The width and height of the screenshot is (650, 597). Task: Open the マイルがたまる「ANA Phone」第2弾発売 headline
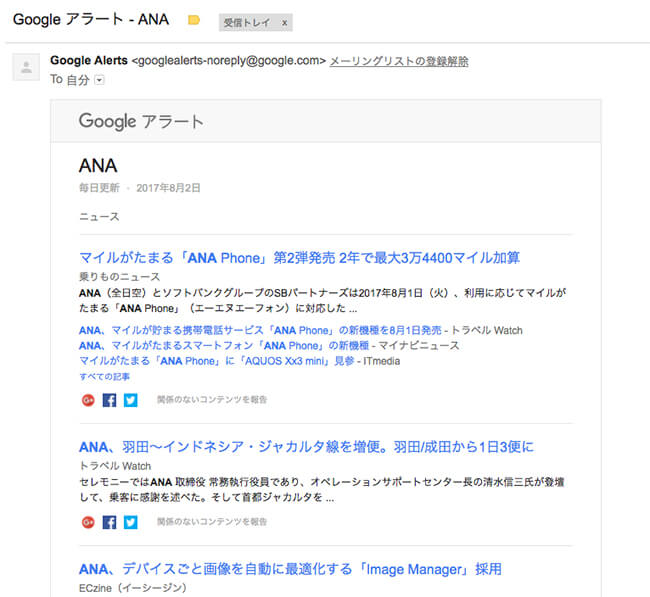tap(299, 258)
